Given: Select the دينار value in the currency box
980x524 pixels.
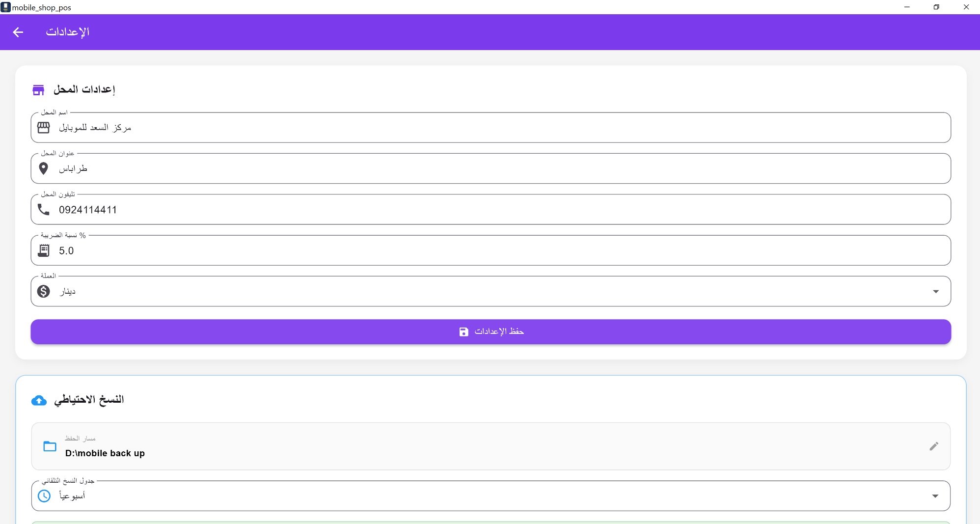Looking at the screenshot, I should tap(67, 292).
